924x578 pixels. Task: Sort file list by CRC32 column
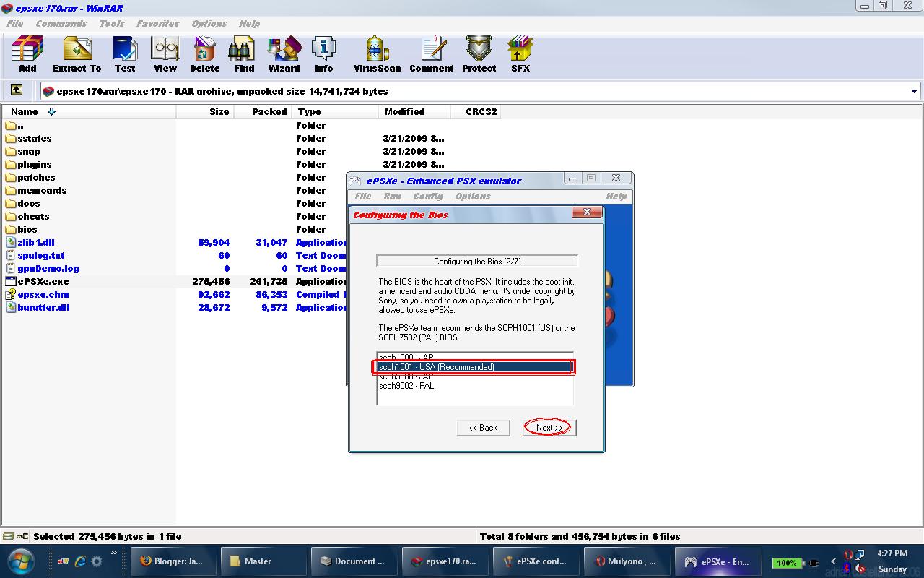[x=476, y=111]
